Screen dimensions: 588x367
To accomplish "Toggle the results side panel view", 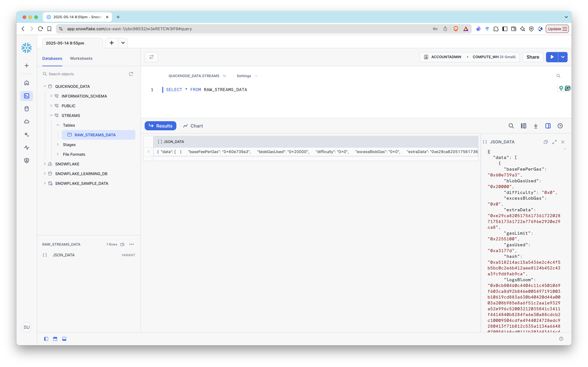I will tap(548, 126).
